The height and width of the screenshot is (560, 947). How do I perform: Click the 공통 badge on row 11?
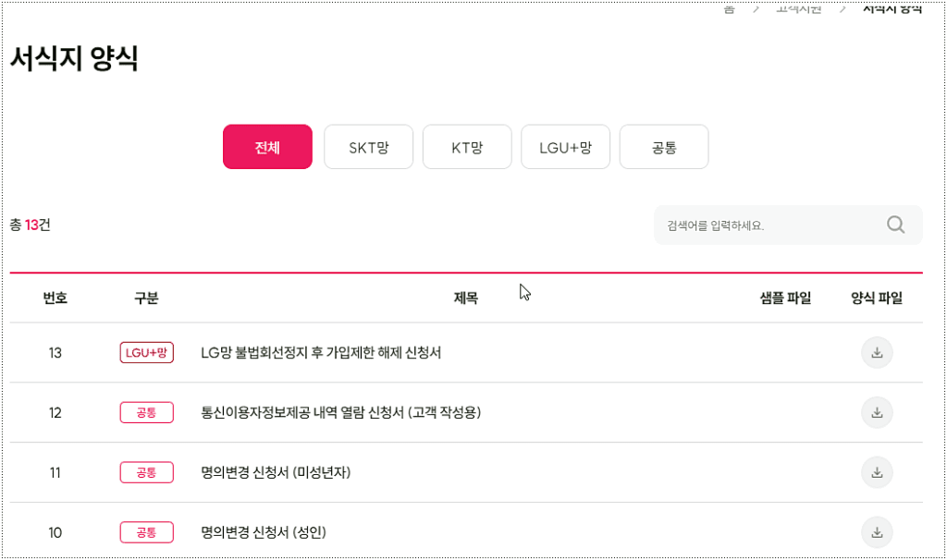coord(146,472)
